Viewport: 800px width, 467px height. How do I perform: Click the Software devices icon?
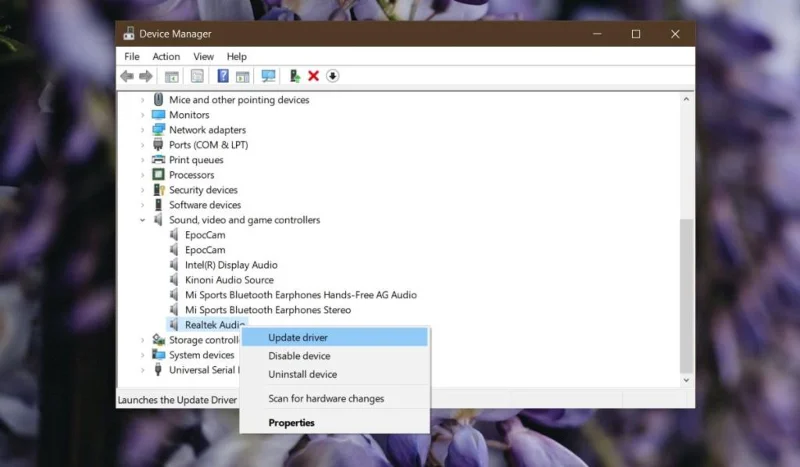point(158,205)
